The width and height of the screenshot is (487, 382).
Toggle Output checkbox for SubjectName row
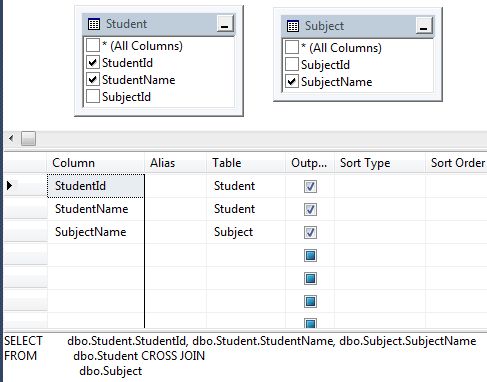(310, 232)
